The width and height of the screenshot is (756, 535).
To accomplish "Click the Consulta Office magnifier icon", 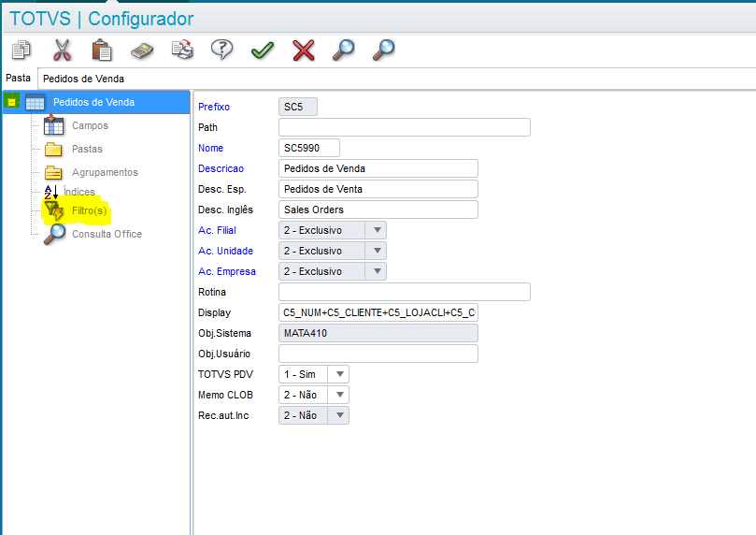I will (x=54, y=235).
